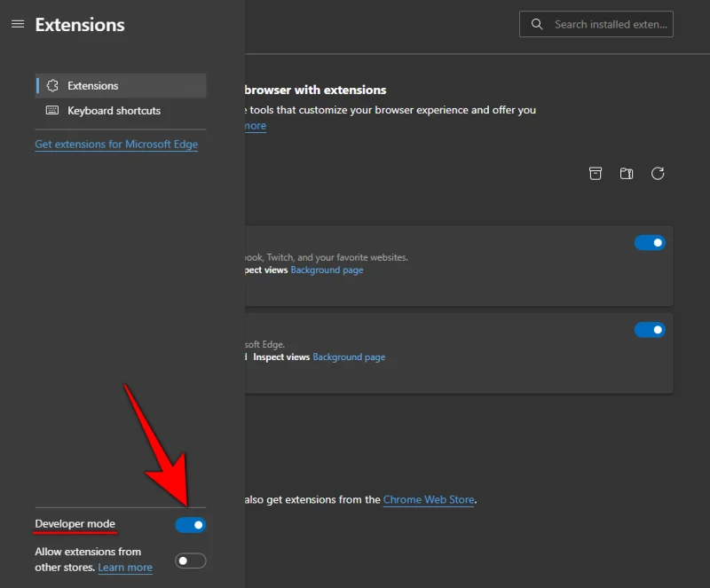710x588 pixels.
Task: Click the Pack extension zipped-folder icon
Action: [x=627, y=173]
